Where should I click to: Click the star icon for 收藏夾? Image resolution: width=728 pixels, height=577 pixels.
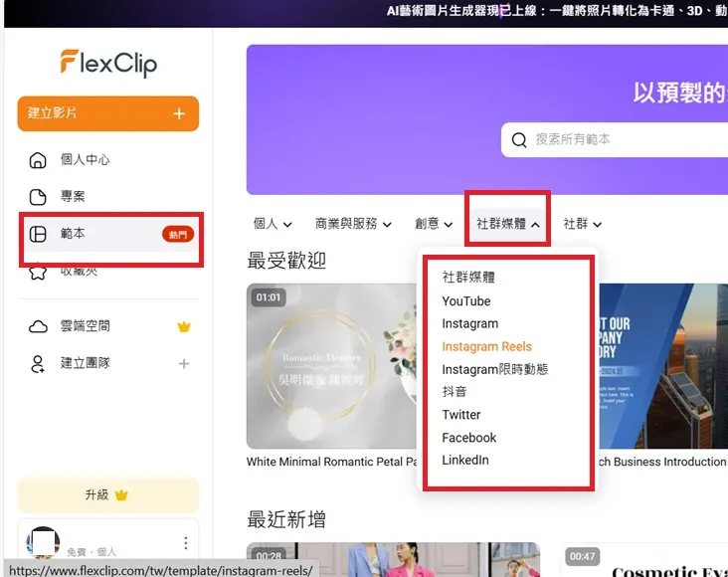tap(38, 272)
